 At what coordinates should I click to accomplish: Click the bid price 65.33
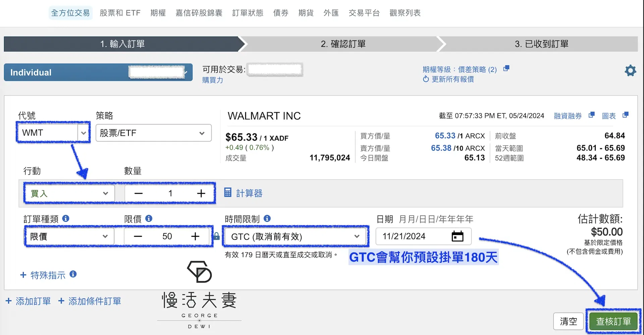pyautogui.click(x=445, y=135)
